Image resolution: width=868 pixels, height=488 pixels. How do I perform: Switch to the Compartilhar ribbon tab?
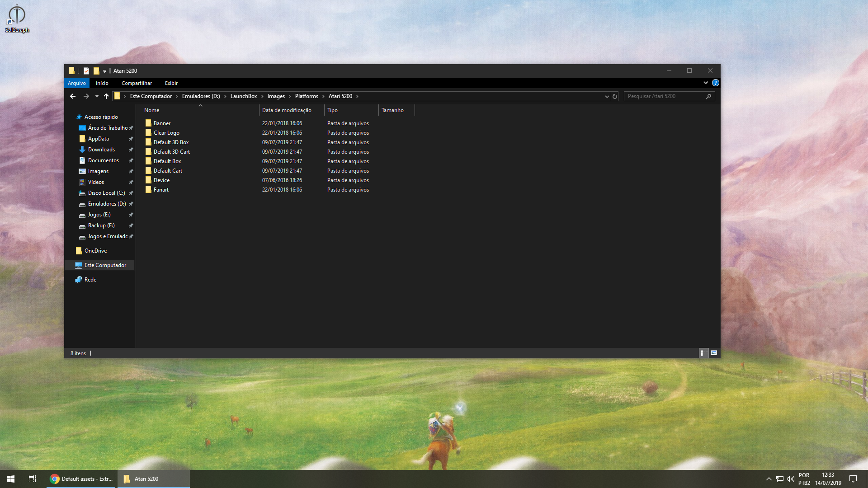(x=137, y=83)
